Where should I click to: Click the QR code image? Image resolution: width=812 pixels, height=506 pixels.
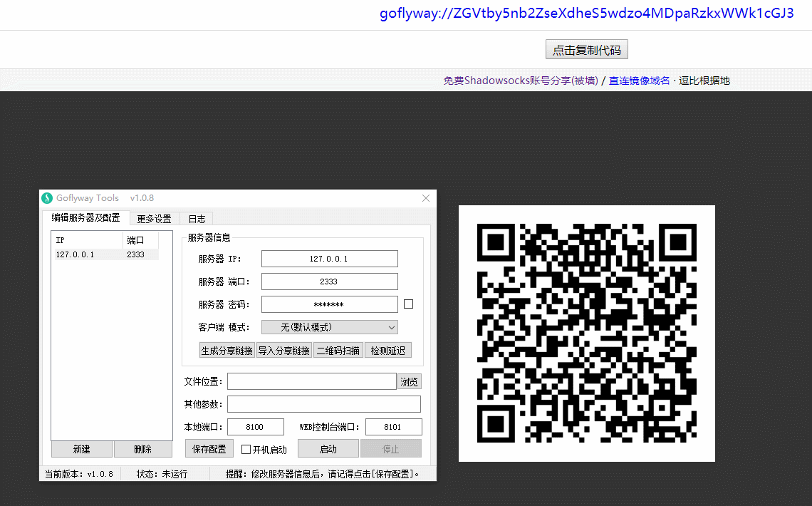click(x=586, y=333)
